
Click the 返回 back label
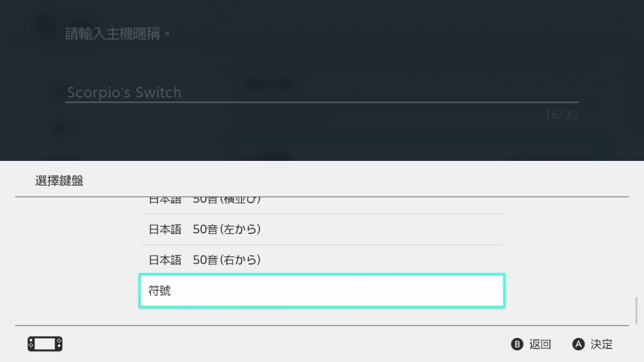pyautogui.click(x=539, y=344)
